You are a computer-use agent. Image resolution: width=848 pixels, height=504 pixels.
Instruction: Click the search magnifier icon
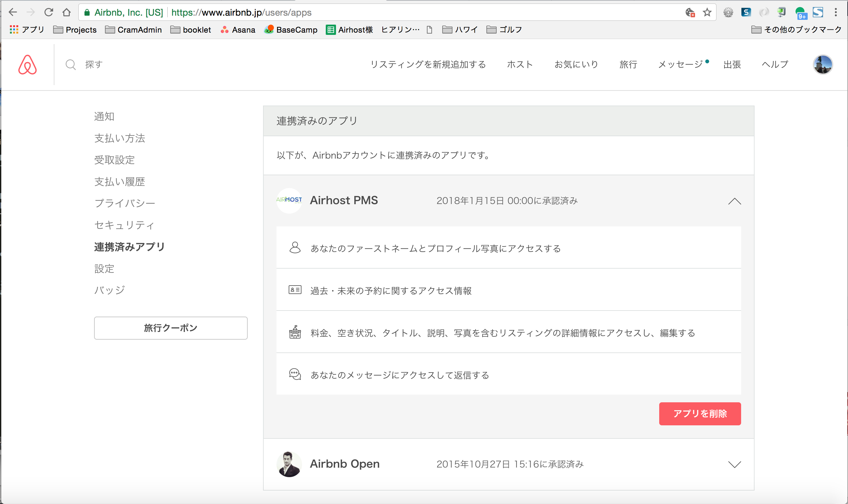(71, 65)
